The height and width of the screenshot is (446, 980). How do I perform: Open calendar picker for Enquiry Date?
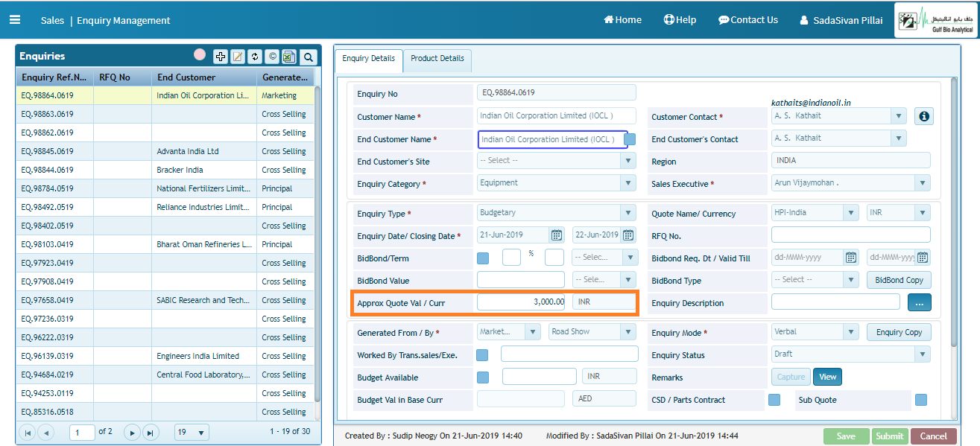click(557, 235)
